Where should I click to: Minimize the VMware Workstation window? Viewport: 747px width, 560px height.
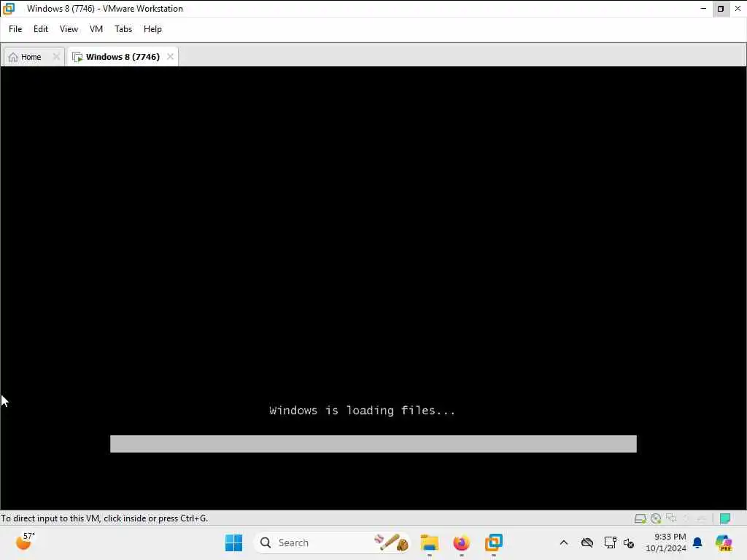[x=703, y=9]
